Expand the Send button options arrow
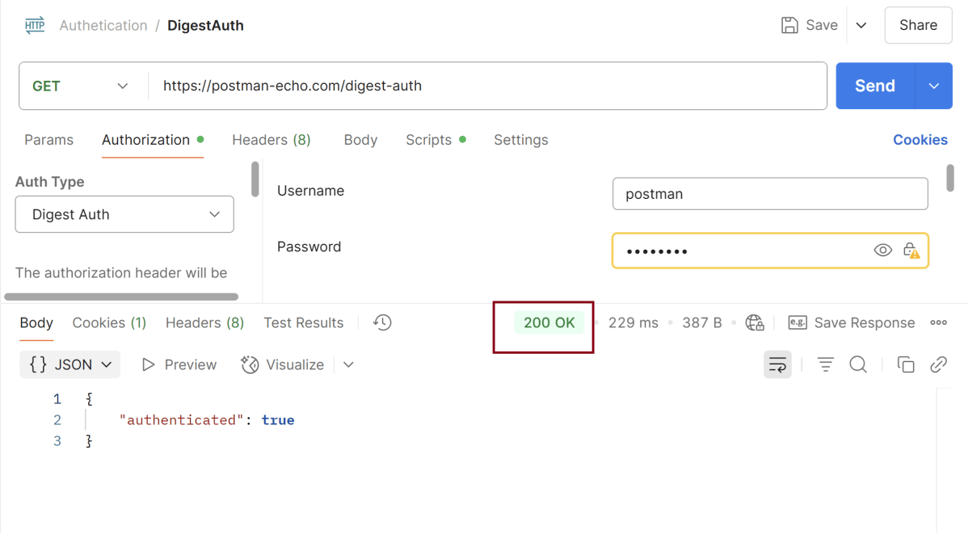The width and height of the screenshot is (968, 560). (x=934, y=86)
